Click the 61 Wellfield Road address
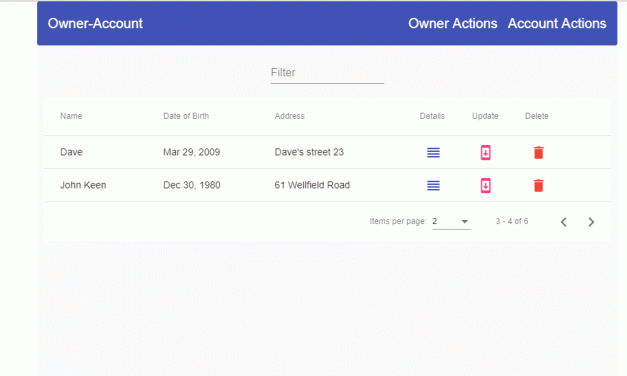Screen dimensions: 627x376 coord(312,185)
